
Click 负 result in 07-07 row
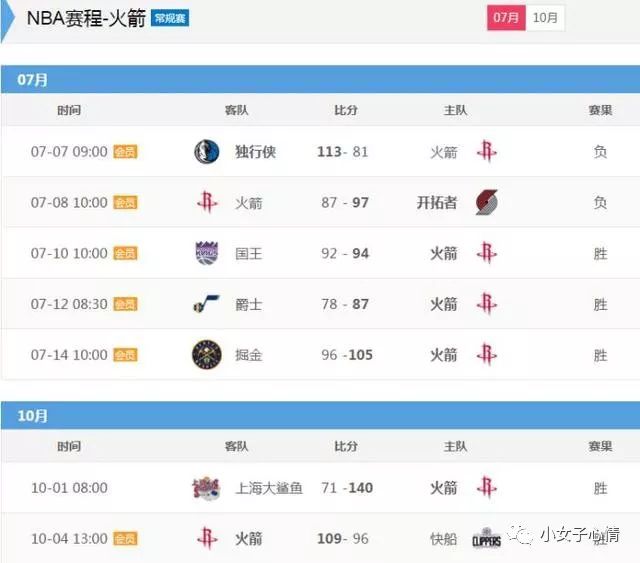click(600, 152)
